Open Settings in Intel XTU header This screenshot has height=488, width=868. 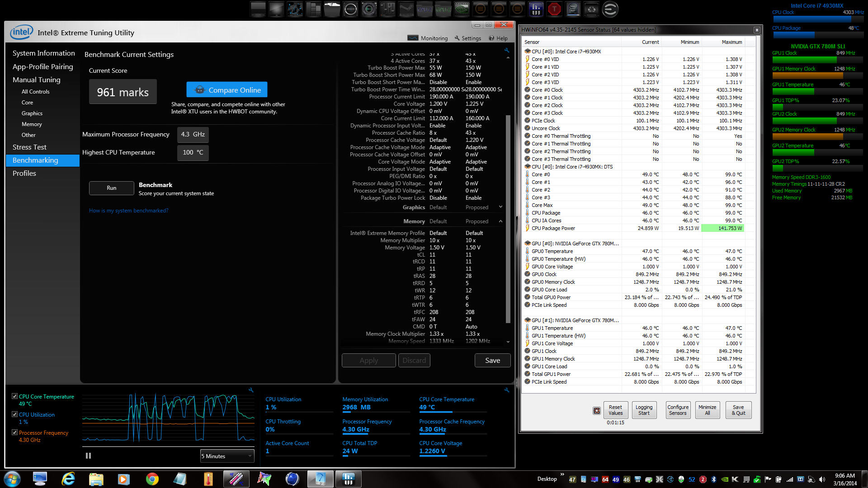467,38
